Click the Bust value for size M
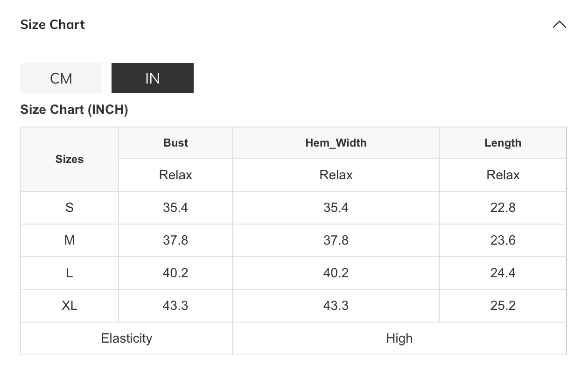The width and height of the screenshot is (588, 380). (x=175, y=240)
